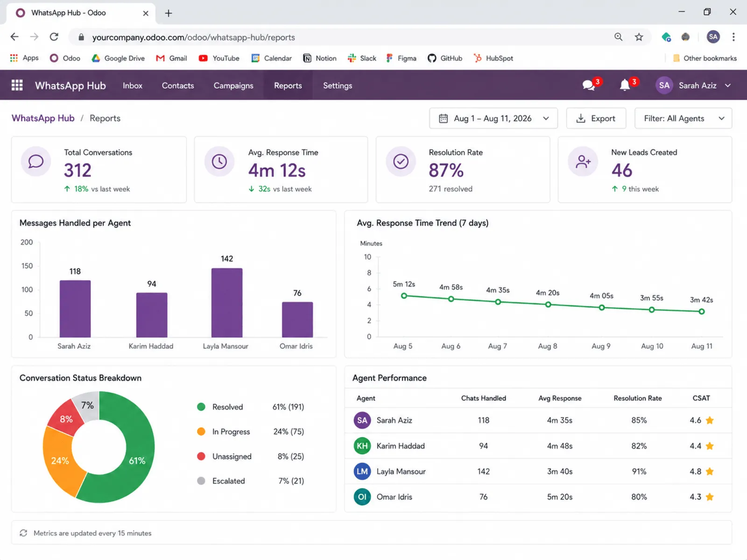Open the browser three-dot menu
This screenshot has width=747, height=560.
tap(733, 37)
